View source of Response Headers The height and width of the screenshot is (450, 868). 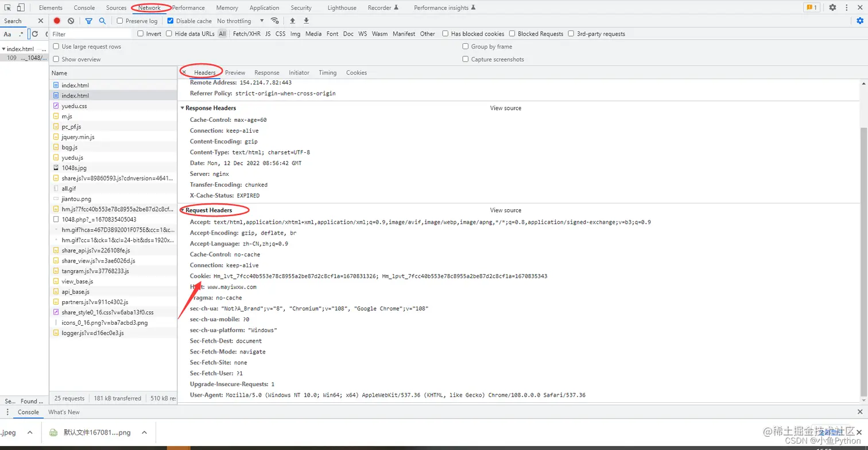505,108
